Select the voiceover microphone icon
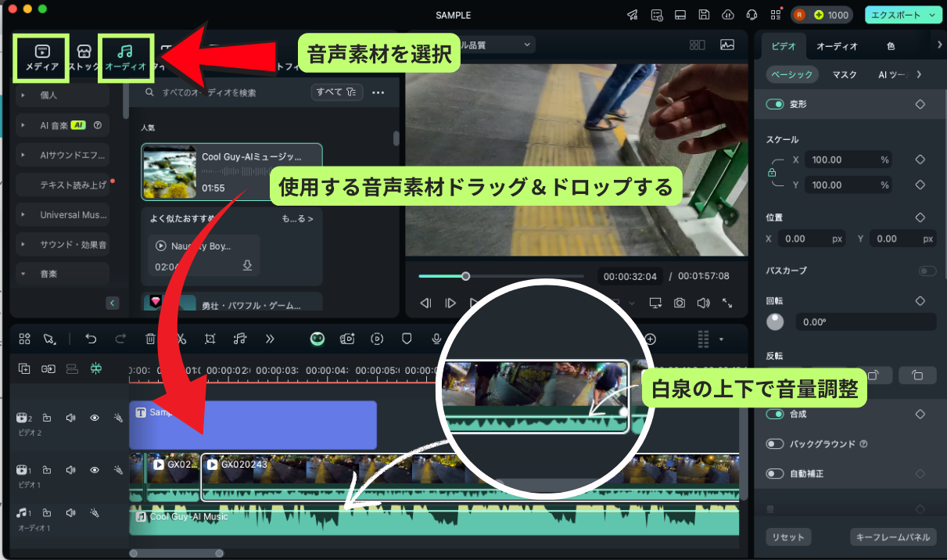The image size is (947, 560). [436, 339]
